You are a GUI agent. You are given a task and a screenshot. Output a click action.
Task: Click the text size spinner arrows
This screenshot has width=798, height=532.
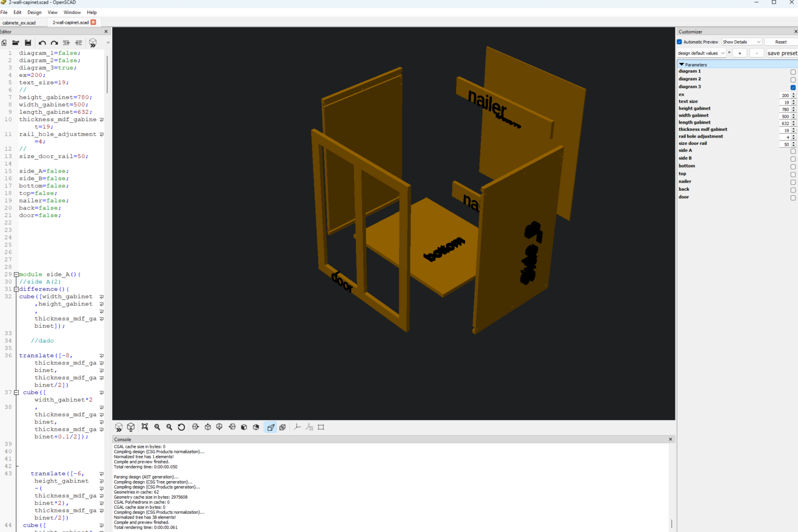click(793, 102)
